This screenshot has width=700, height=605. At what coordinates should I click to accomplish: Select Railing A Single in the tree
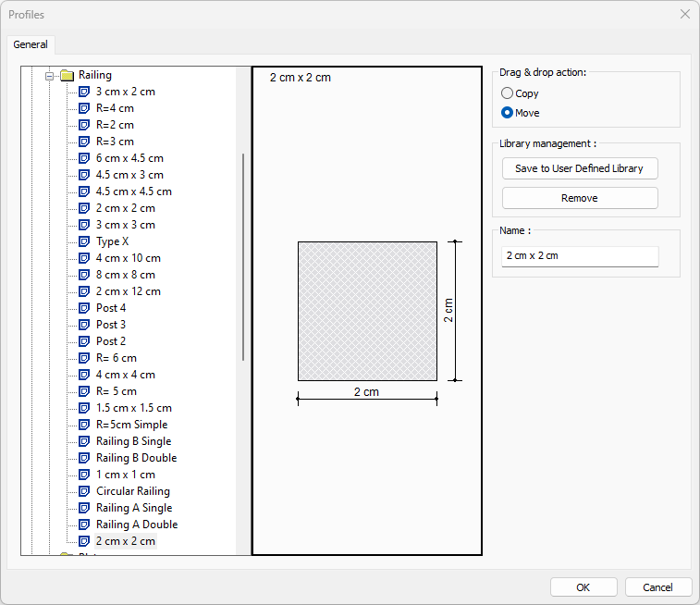click(134, 508)
